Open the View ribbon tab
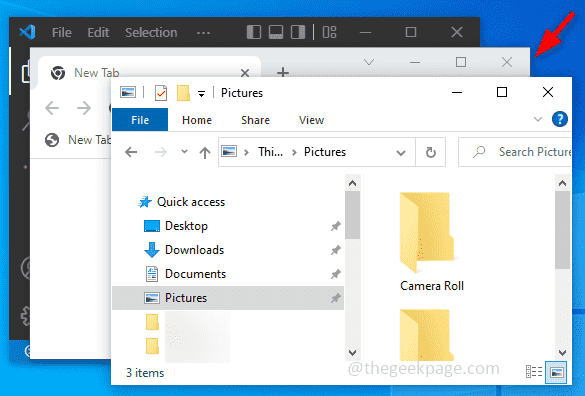This screenshot has height=396, width=585. click(x=311, y=120)
